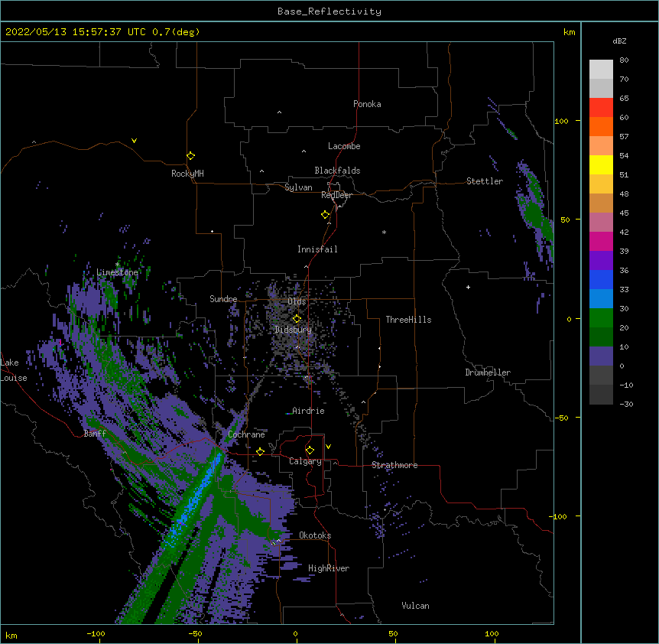Viewport: 659px width, 644px height.
Task: Click the Strathmore city label
Action: tap(394, 465)
